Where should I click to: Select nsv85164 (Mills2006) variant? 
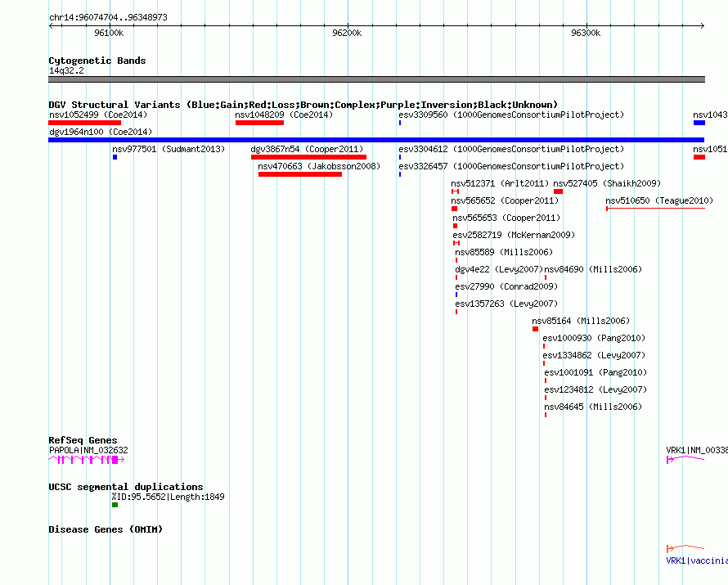coord(581,321)
